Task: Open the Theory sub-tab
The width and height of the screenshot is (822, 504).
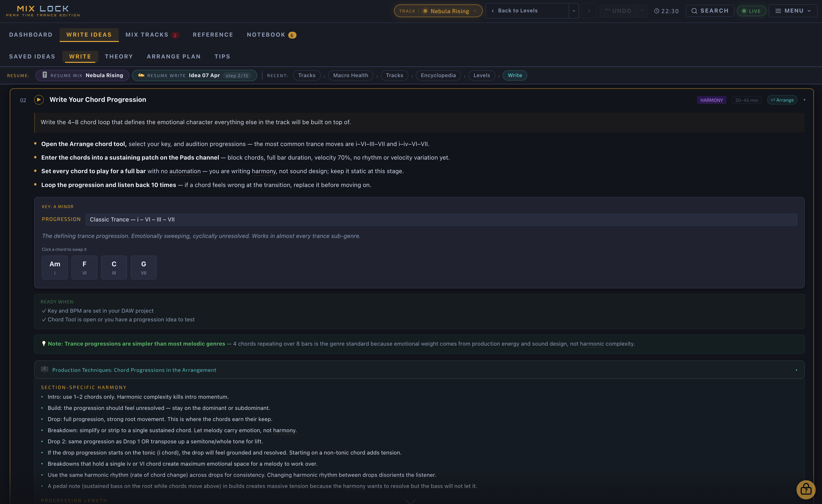Action: pos(119,56)
